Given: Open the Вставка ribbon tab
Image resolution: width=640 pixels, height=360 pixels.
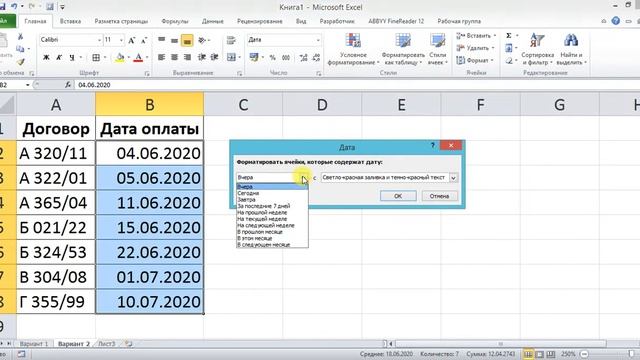Looking at the screenshot, I should 70,21.
